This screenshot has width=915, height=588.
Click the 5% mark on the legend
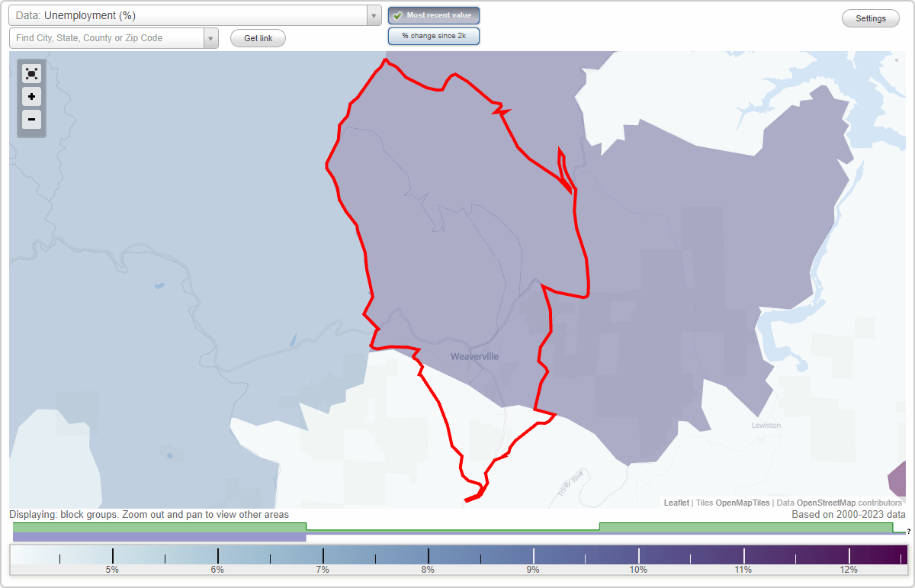click(112, 570)
